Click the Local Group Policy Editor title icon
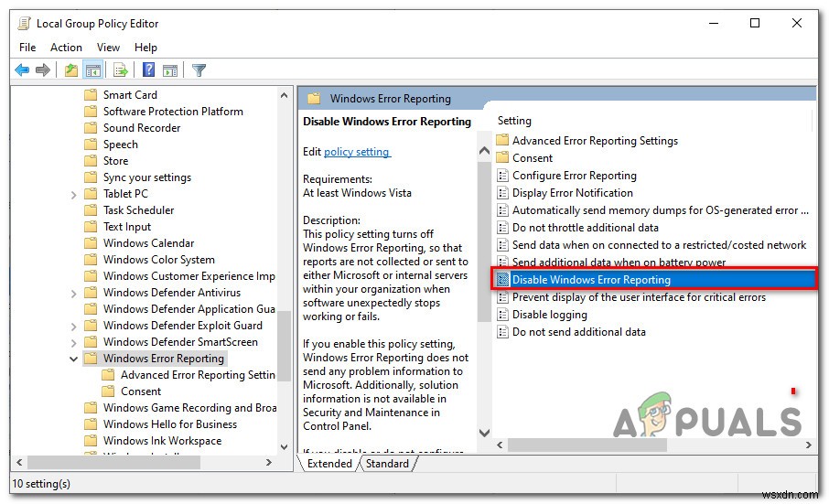Screen dimensions: 829x504 point(25,24)
